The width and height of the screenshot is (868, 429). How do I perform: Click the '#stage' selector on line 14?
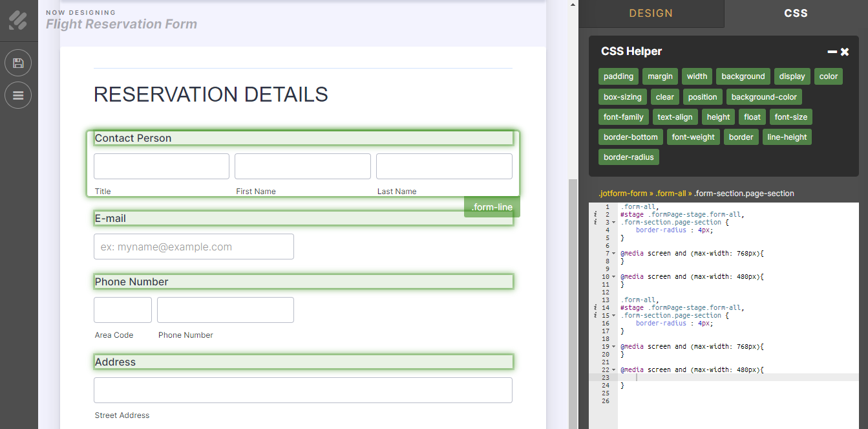coord(632,307)
